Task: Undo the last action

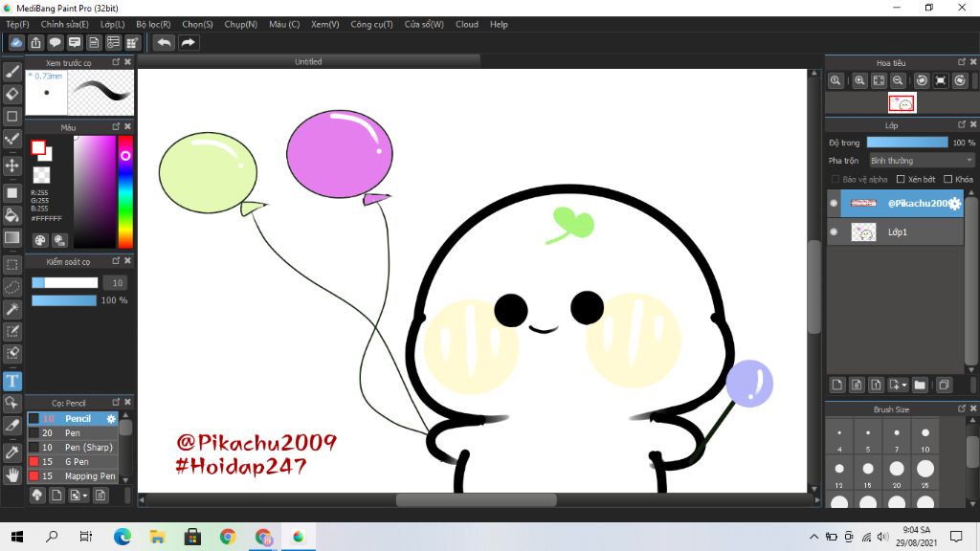Action: pos(164,42)
